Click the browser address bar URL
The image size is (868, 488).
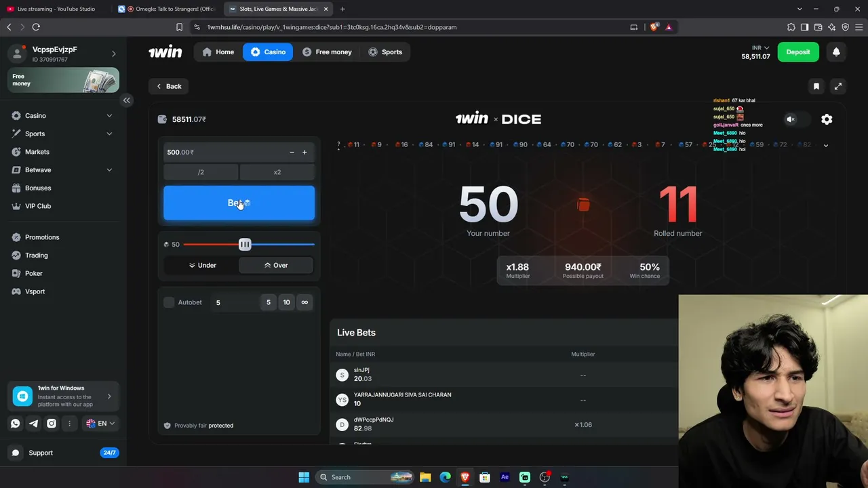coord(332,27)
